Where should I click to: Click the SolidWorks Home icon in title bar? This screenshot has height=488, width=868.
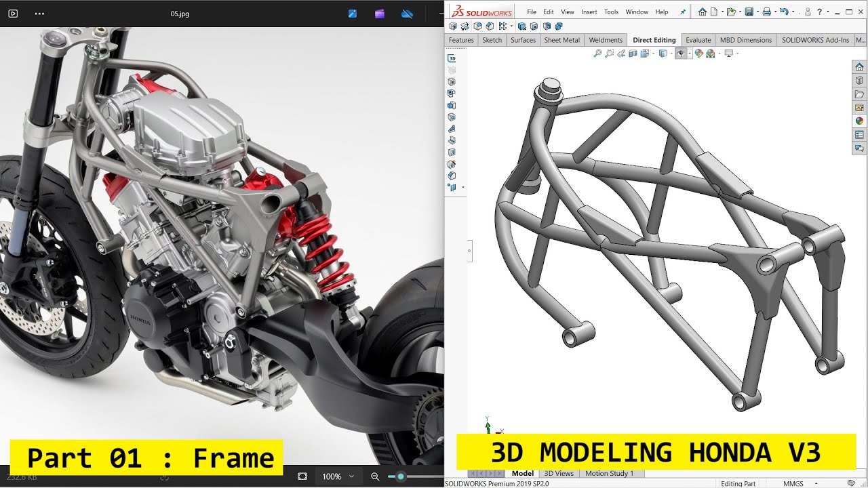tap(703, 12)
